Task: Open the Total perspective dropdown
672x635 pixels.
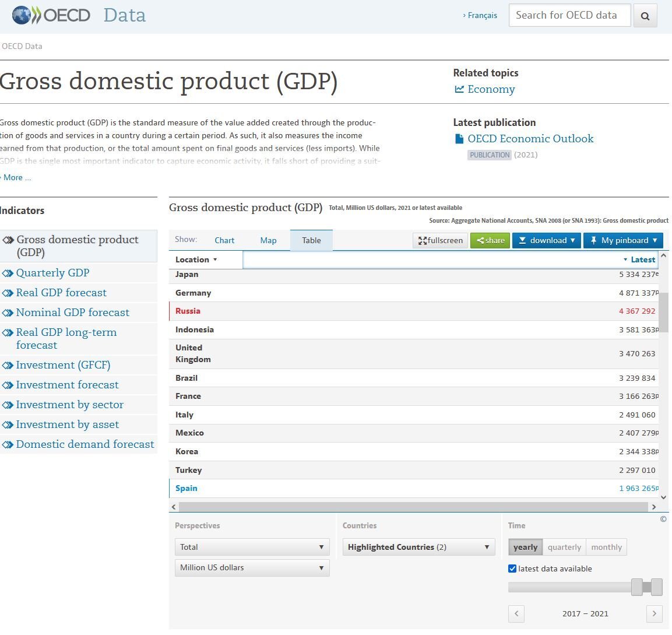Action: point(252,547)
